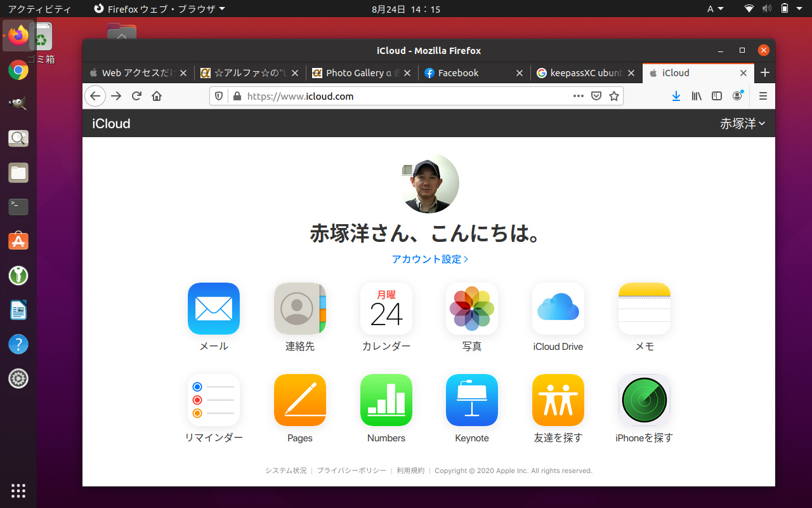Screen dimensions: 812x508
Task: Close the Facebook tab
Action: pyautogui.click(x=520, y=73)
